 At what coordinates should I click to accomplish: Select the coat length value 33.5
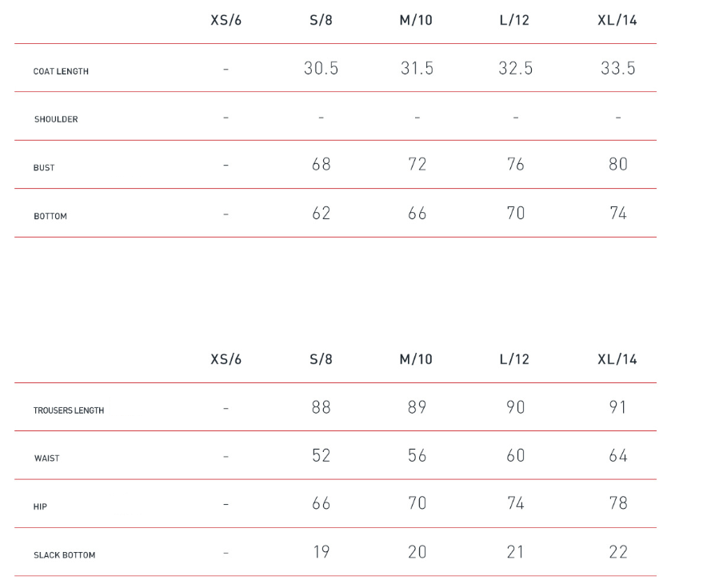tap(617, 69)
